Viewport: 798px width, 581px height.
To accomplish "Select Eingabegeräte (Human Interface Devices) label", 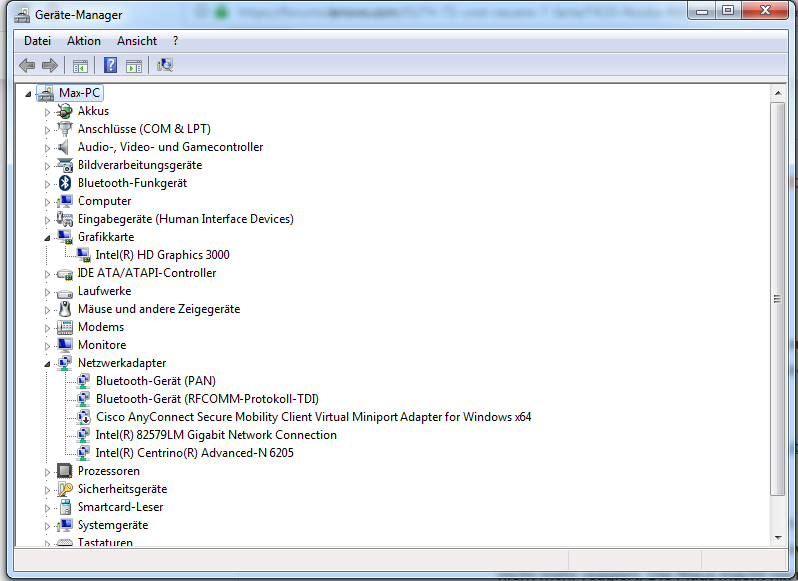I will pos(186,219).
